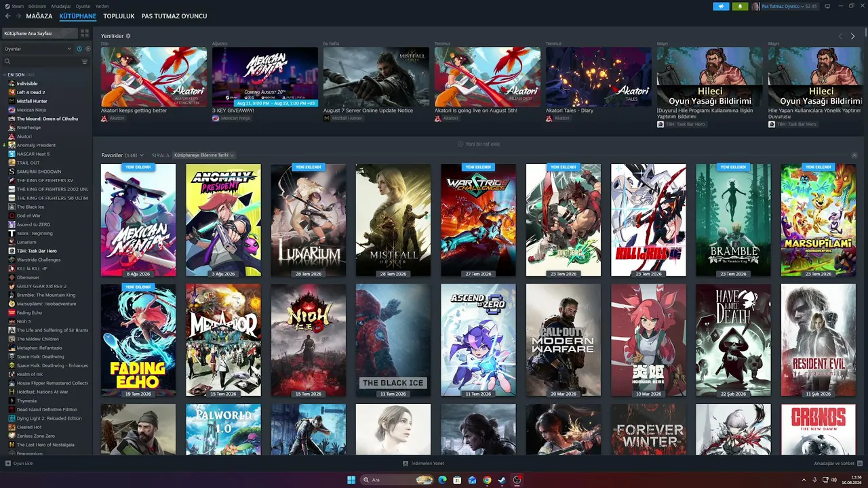Screen dimensions: 868x488
Task: Open the Lunarium game cover
Action: pos(309,220)
